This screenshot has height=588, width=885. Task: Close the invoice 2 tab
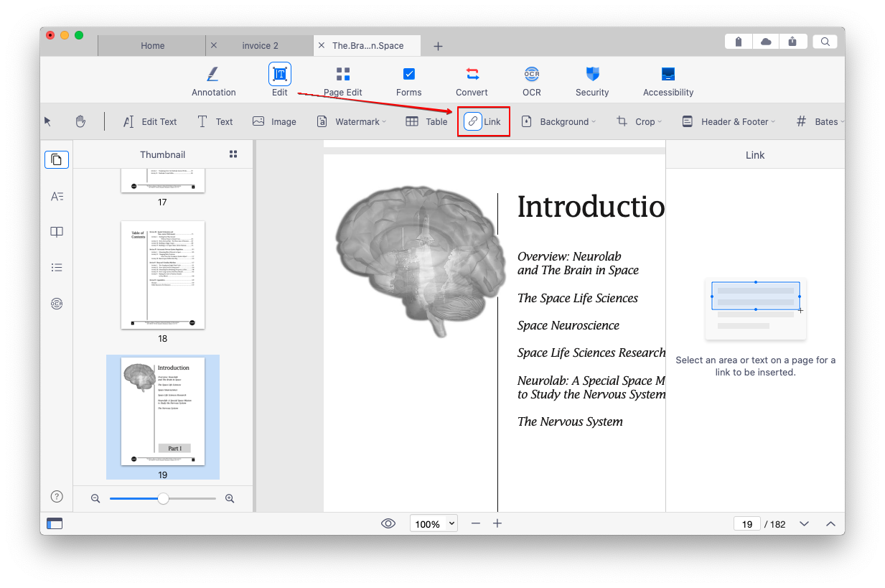point(214,45)
